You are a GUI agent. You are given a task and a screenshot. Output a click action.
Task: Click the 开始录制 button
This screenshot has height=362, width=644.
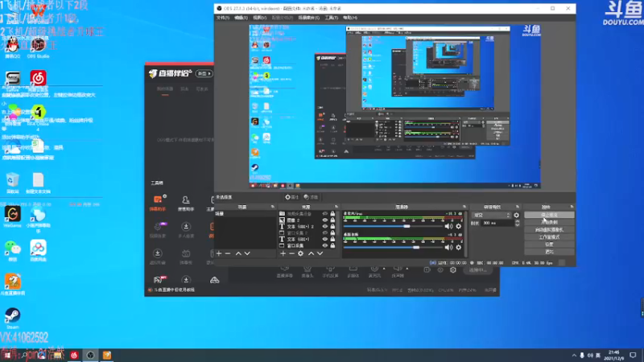(x=549, y=223)
